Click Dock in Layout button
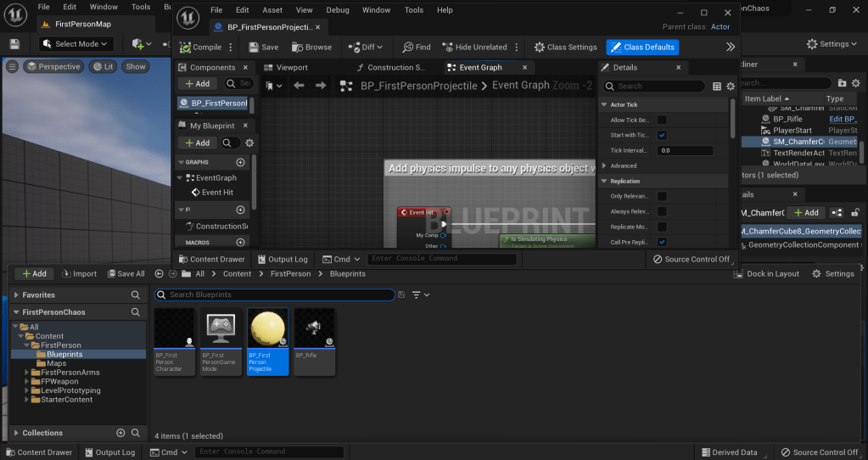Screen dimensions: 868x460 click(x=766, y=274)
